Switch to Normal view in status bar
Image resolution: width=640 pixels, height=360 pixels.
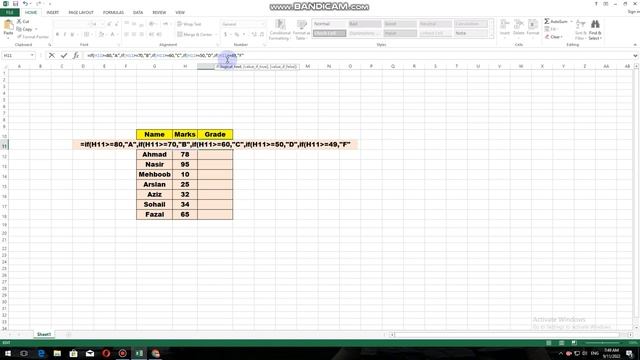point(549,343)
